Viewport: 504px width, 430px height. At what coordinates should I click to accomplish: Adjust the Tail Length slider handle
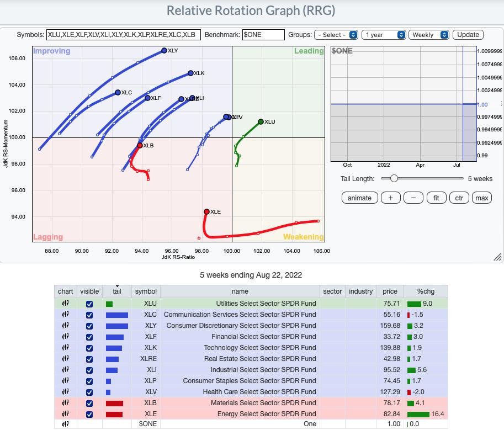pos(394,178)
